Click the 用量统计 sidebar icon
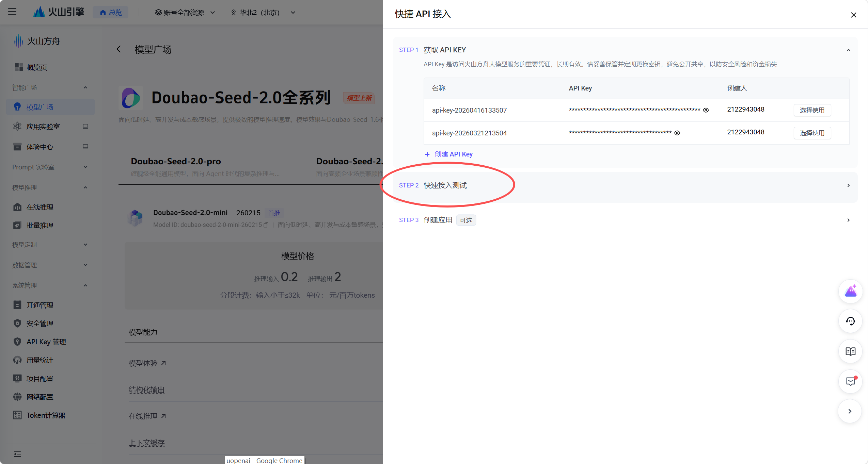The image size is (868, 464). 17,360
